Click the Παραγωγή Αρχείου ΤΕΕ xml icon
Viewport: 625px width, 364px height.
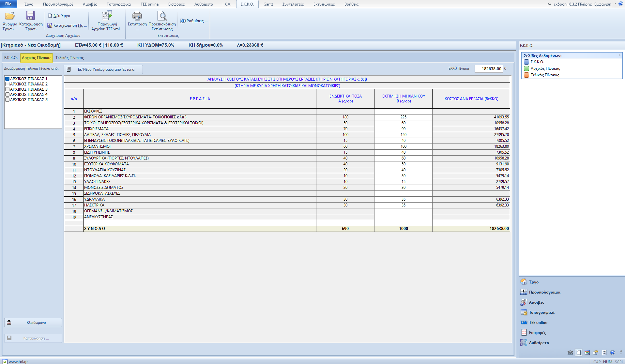click(x=107, y=16)
